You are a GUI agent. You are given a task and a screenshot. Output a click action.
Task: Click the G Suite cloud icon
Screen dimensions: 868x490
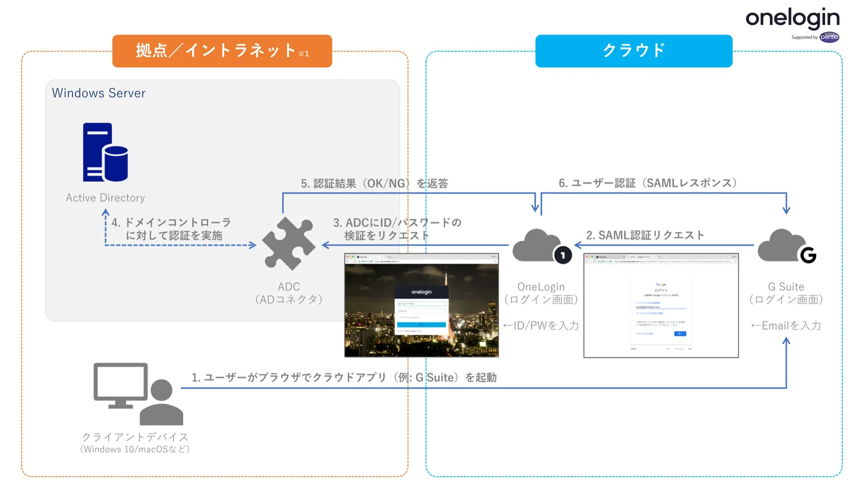pyautogui.click(x=785, y=246)
